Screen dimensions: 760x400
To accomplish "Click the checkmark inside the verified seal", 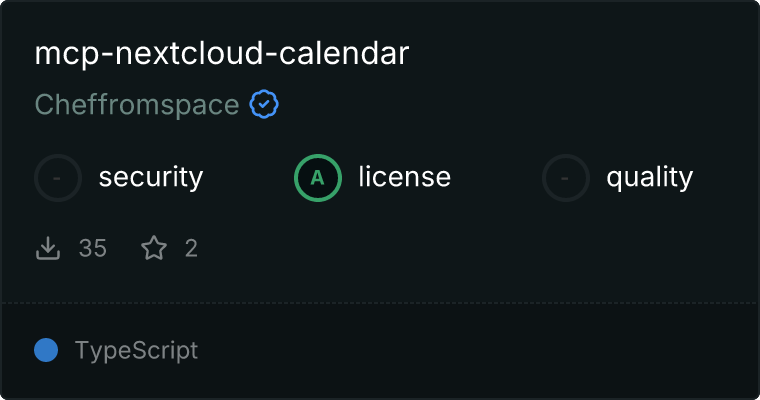I will pyautogui.click(x=264, y=104).
